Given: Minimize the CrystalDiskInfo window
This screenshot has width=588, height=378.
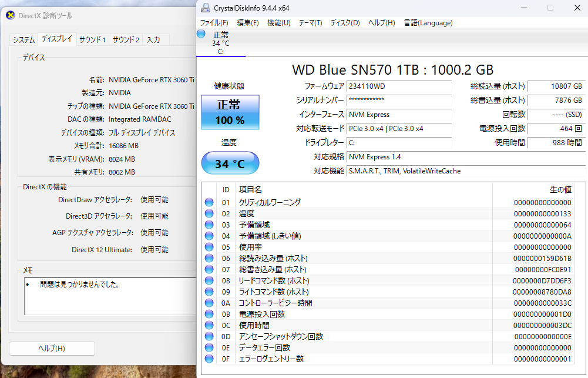Looking at the screenshot, I should (524, 8).
